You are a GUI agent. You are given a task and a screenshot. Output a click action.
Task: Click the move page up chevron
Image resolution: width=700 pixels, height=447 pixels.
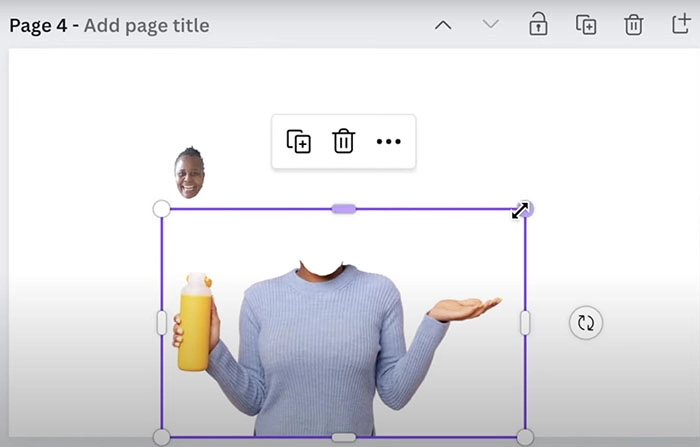point(443,25)
